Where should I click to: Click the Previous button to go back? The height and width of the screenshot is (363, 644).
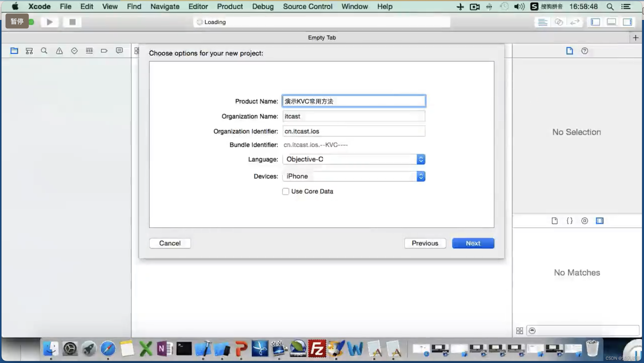pyautogui.click(x=425, y=243)
